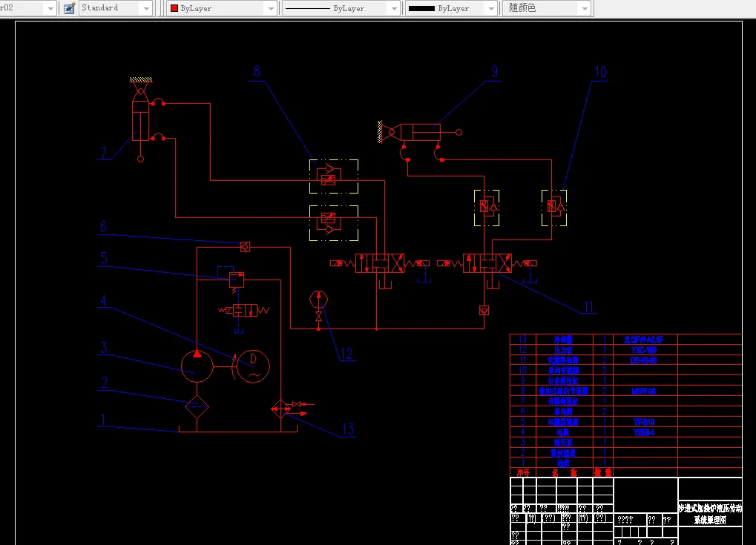Click leader callout number 13 near cooler
756x545 pixels.
pos(348,429)
